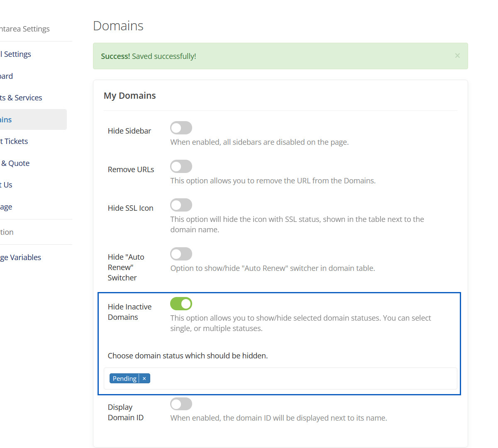This screenshot has height=448, width=498.
Task: Go to Support Tickets settings page
Action: point(15,141)
